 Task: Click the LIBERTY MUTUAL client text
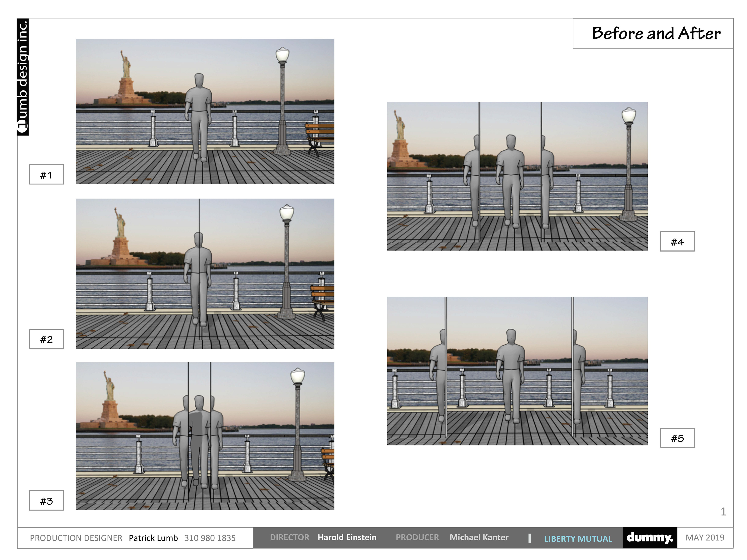(578, 539)
